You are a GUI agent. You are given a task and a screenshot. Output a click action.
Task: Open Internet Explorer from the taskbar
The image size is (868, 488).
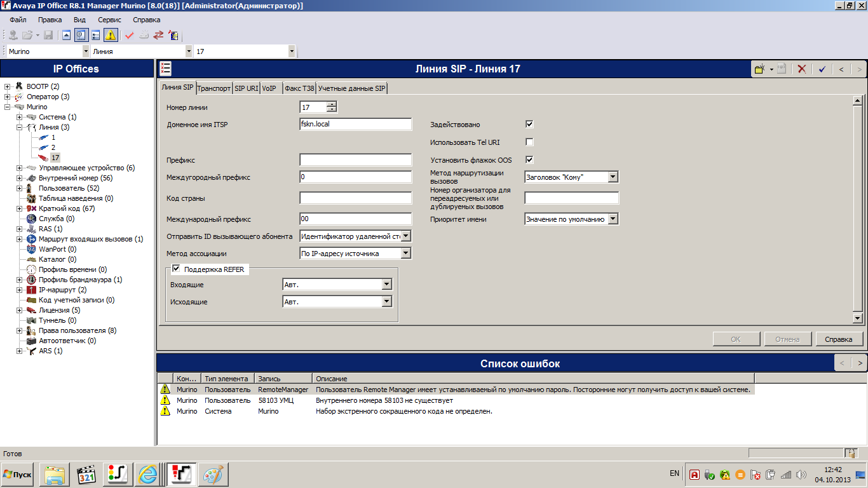click(x=149, y=474)
